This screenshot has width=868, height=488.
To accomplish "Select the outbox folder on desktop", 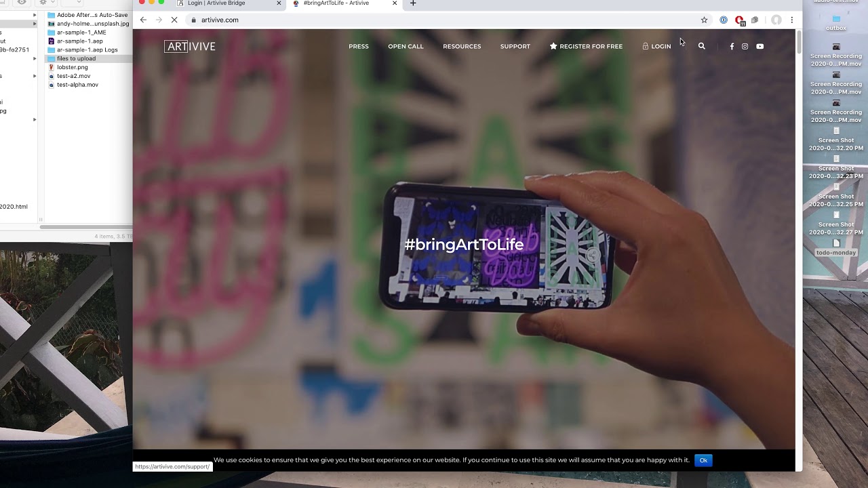I will [x=836, y=23].
